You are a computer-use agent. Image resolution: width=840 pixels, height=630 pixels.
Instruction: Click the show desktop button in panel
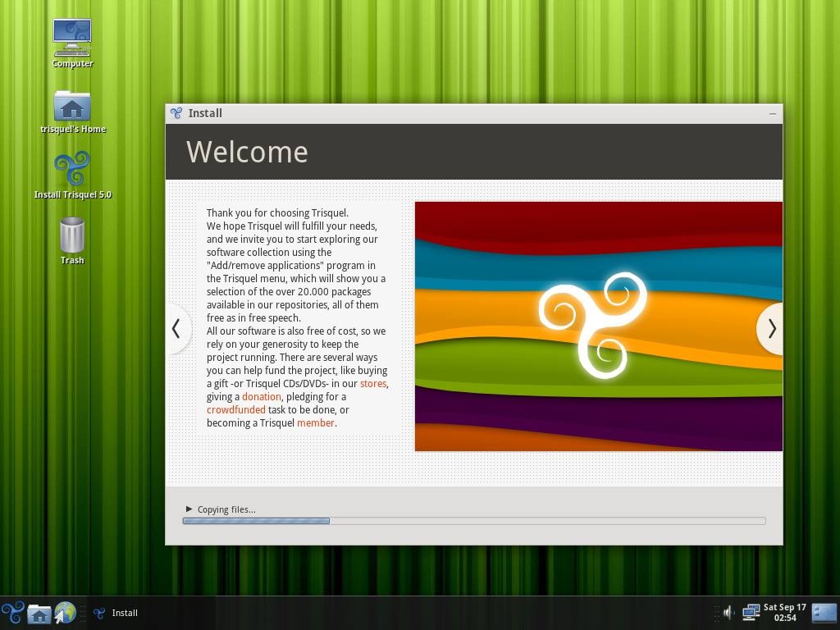point(824,612)
